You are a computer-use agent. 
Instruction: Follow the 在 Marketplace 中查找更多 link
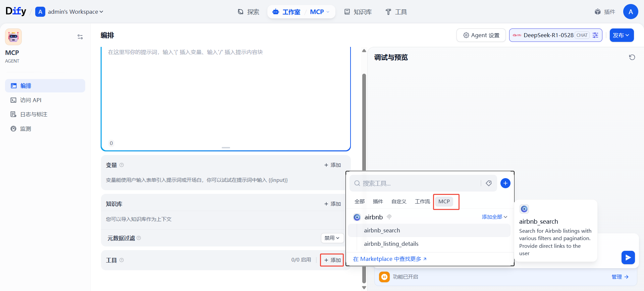[x=390, y=259]
